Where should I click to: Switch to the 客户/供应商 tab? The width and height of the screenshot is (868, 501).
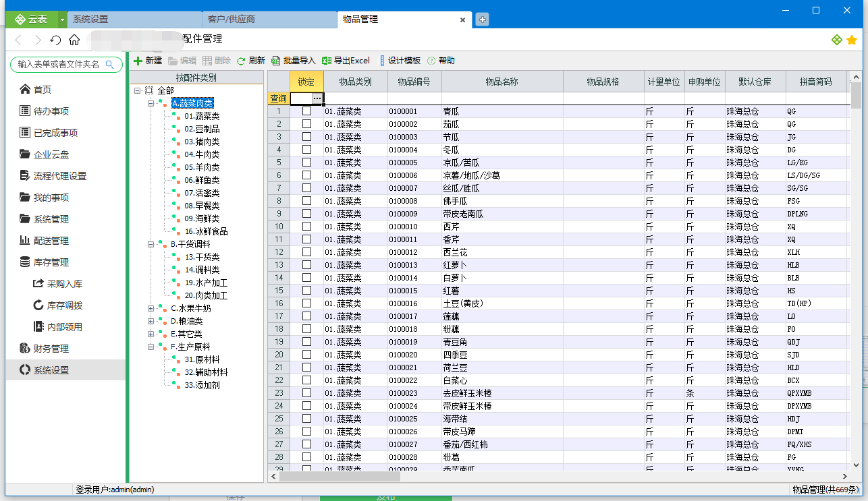269,20
